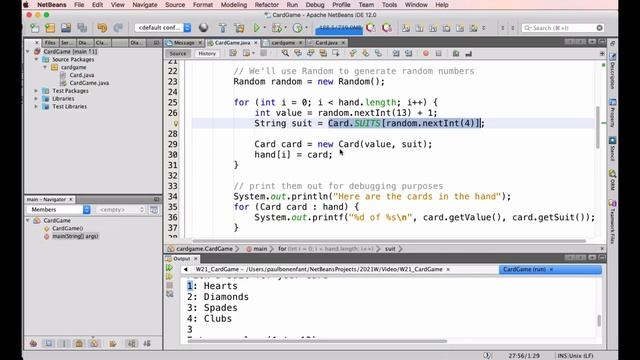Collapse the Source Packages node
Screen dimensions: 640x360
point(36,60)
